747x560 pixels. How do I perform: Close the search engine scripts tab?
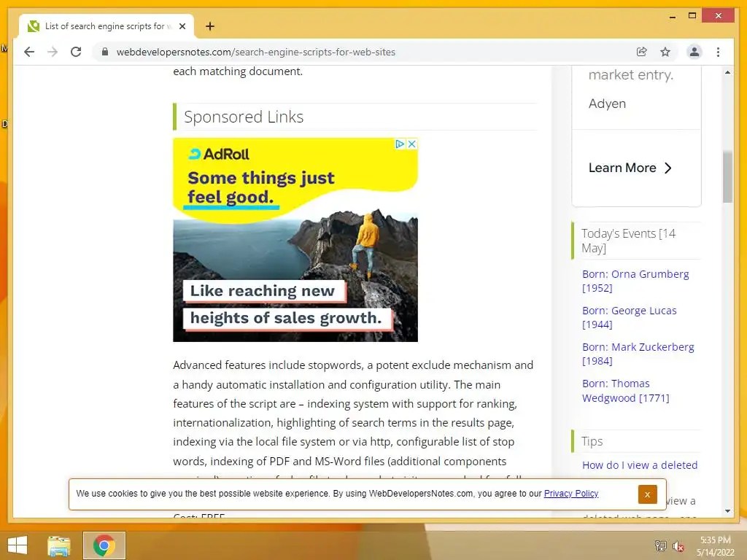coord(182,26)
